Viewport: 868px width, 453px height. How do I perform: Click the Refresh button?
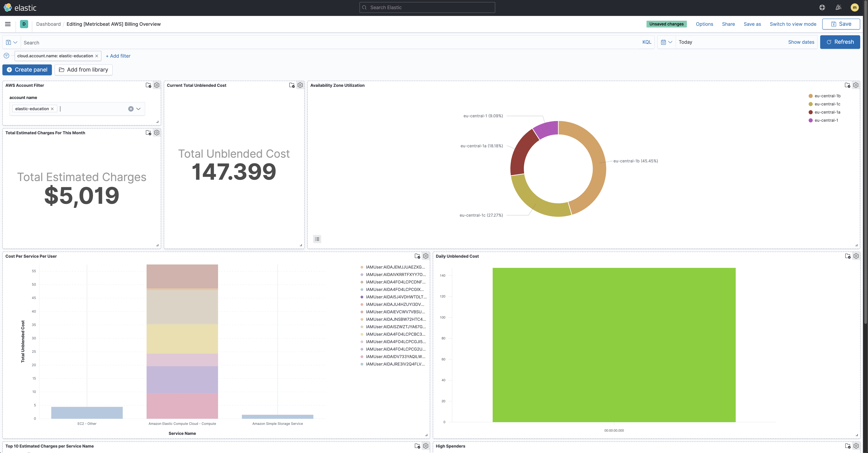coord(840,42)
